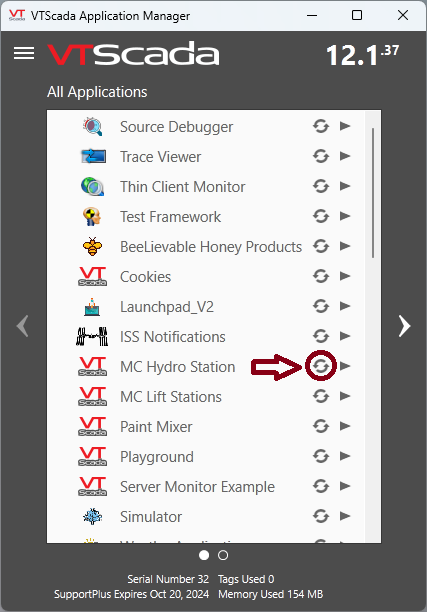Click the application list scrollbar thumb
This screenshot has width=427, height=612.
click(x=373, y=193)
